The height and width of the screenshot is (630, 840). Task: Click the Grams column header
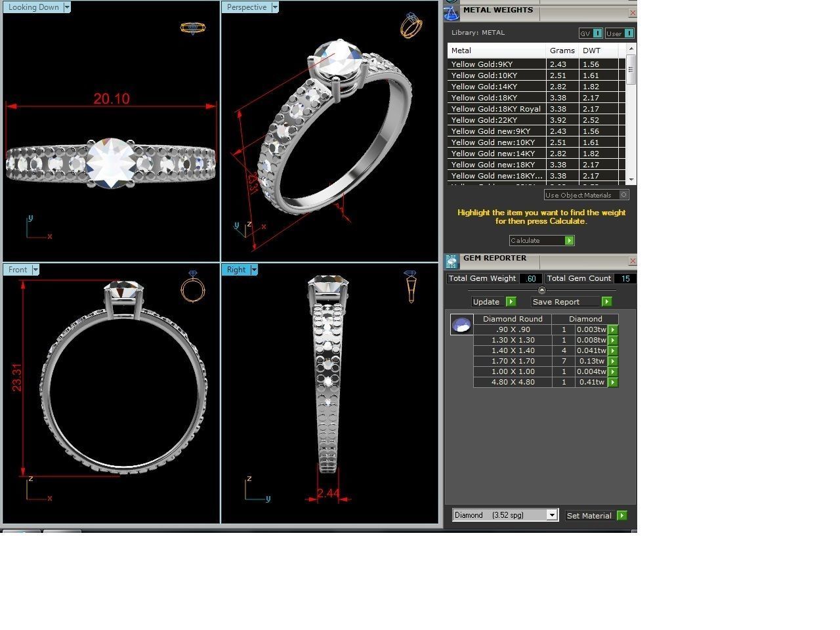point(562,51)
